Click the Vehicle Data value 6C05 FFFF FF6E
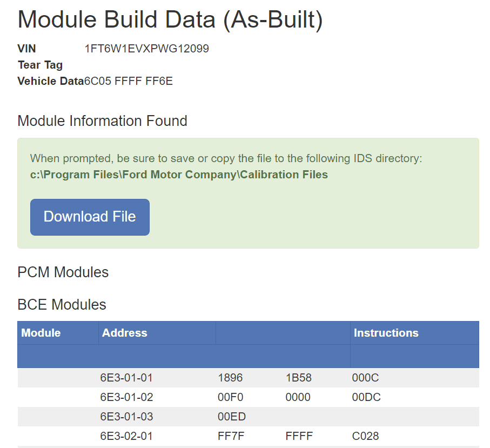The width and height of the screenshot is (490, 448). point(129,81)
